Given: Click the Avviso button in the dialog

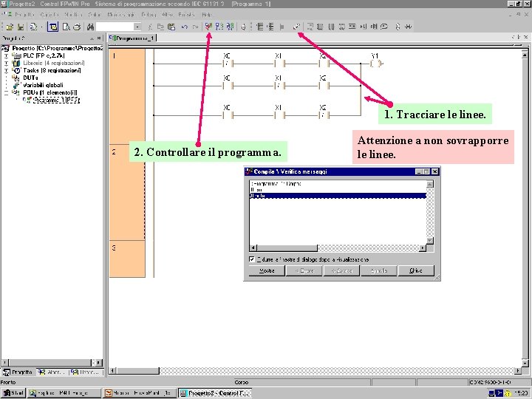Looking at the screenshot, I should point(341,270).
